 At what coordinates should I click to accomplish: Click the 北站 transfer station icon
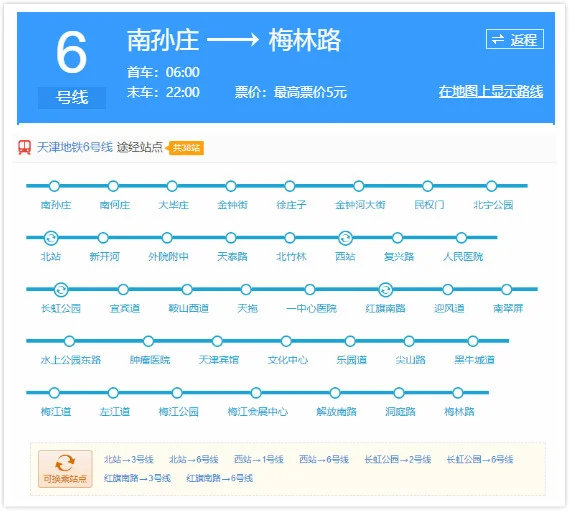pyautogui.click(x=51, y=238)
